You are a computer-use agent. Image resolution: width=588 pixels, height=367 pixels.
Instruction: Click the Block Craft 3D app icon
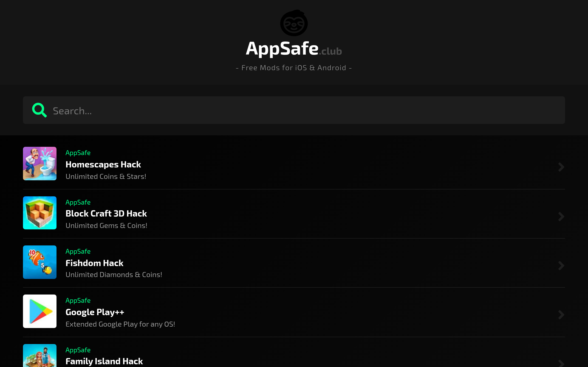(40, 213)
